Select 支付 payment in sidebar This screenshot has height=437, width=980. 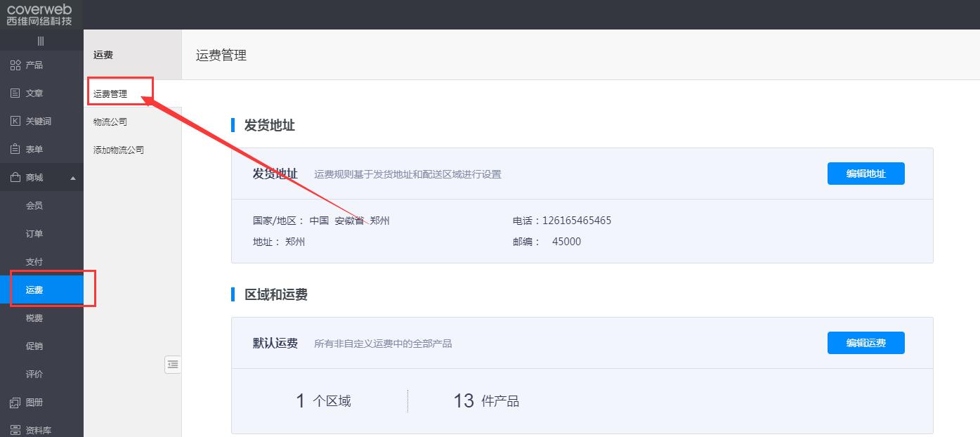(x=34, y=262)
